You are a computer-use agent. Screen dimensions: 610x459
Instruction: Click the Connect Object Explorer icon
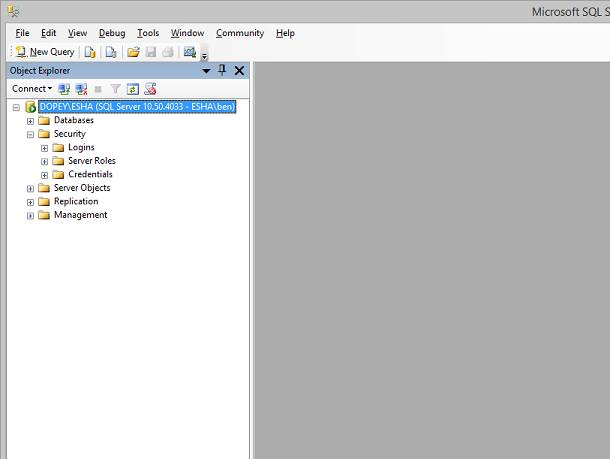64,89
